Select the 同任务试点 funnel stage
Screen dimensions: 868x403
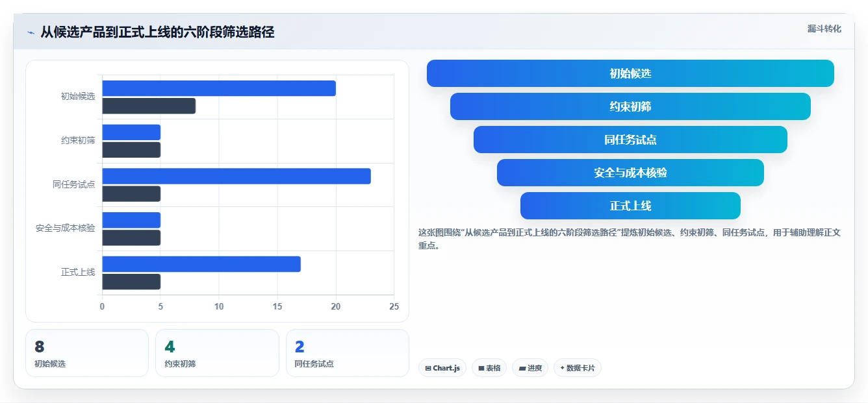630,140
